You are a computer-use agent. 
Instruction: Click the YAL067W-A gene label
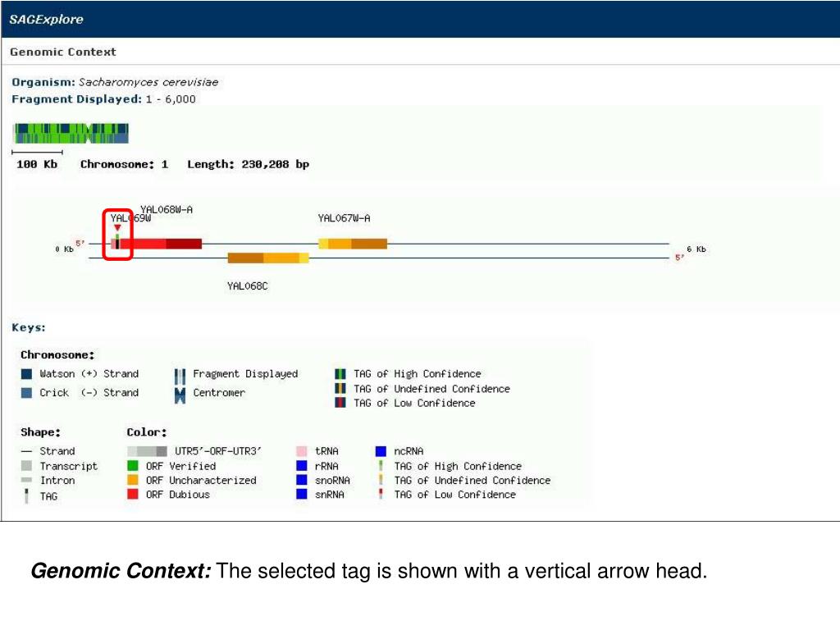pyautogui.click(x=344, y=218)
